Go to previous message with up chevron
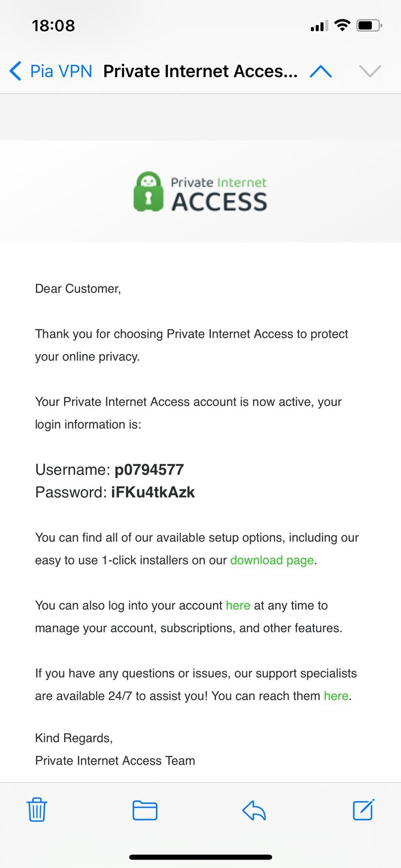The width and height of the screenshot is (401, 868). pos(321,71)
